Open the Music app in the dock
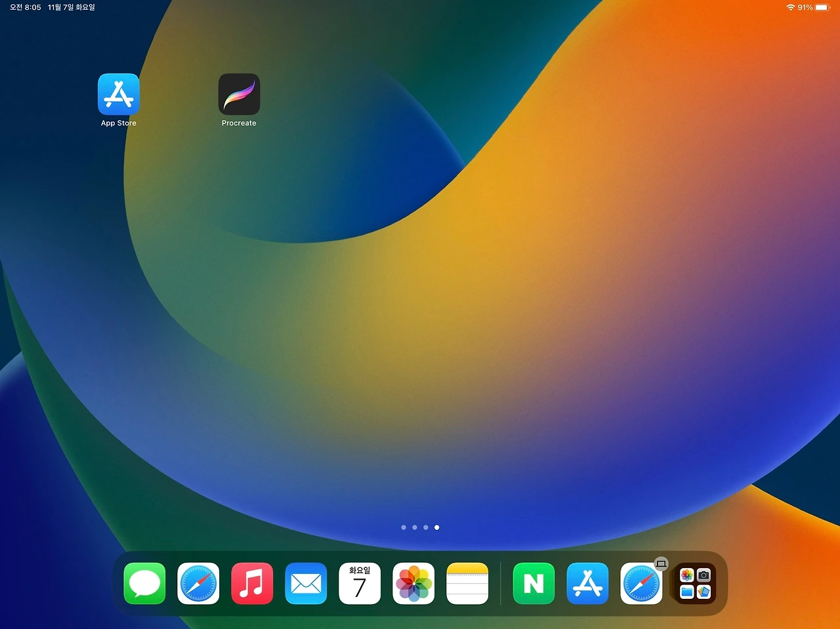840x629 pixels. point(252,584)
